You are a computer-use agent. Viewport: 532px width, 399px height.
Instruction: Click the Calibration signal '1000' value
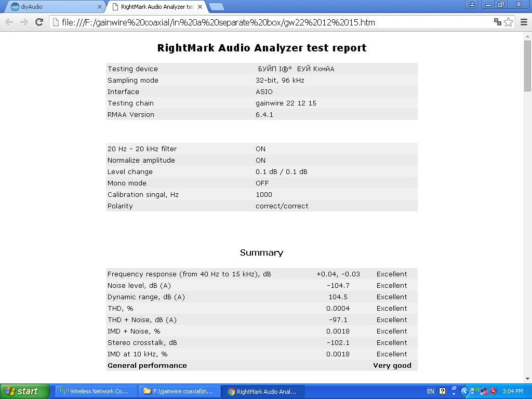(x=263, y=195)
